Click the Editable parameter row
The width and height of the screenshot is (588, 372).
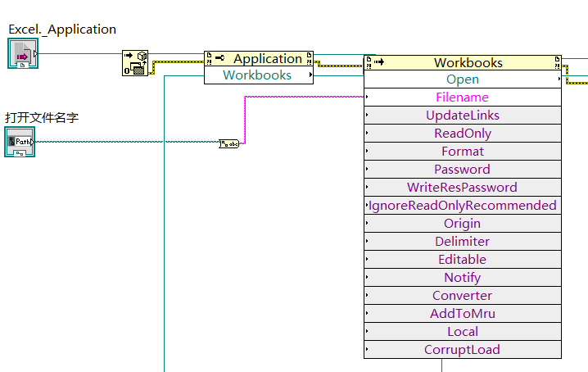(x=463, y=260)
